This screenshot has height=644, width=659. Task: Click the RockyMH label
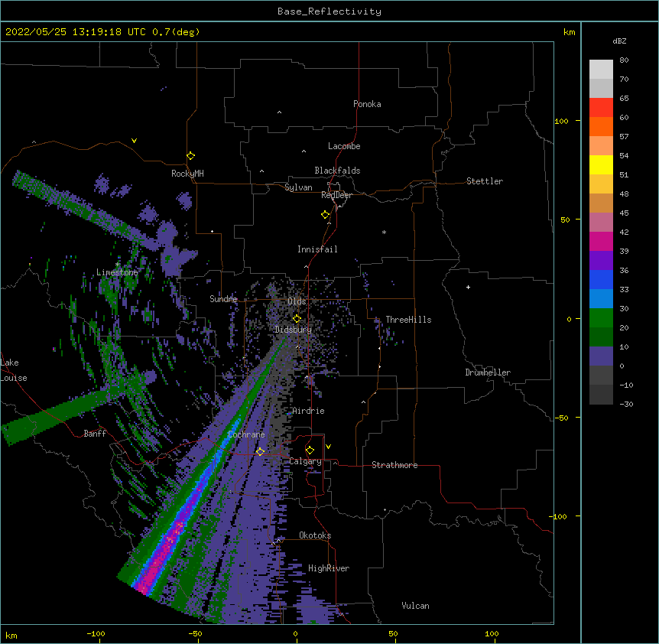(x=187, y=173)
